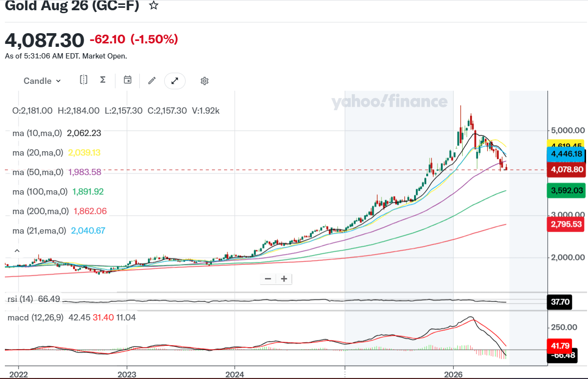Select the ma (10,ma,0) indicator label

click(38, 133)
